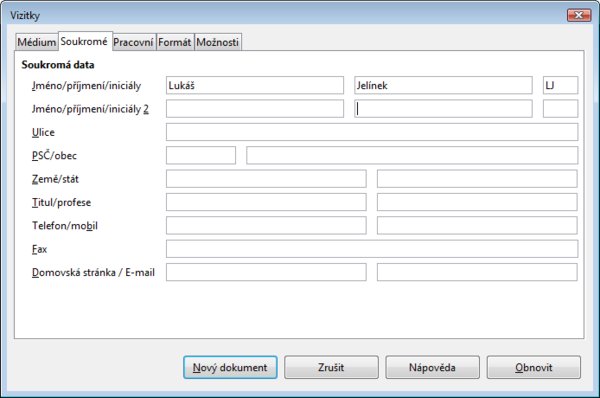Focus the PSČ postal code field
Viewport: 600px width, 398px height.
(x=201, y=155)
